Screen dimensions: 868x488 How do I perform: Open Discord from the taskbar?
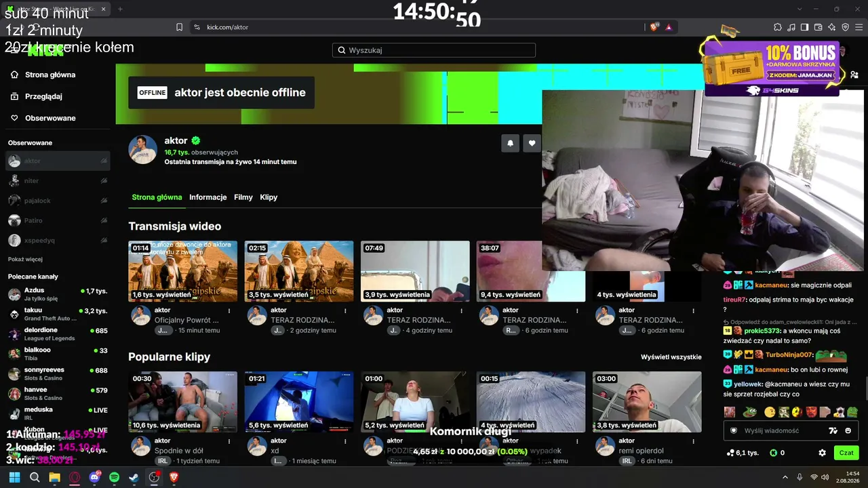(94, 477)
